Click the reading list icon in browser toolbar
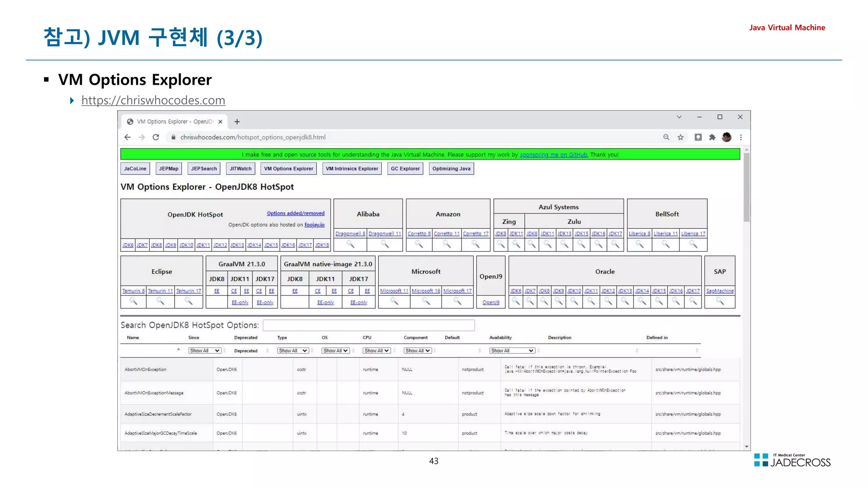The height and width of the screenshot is (488, 868). (698, 137)
